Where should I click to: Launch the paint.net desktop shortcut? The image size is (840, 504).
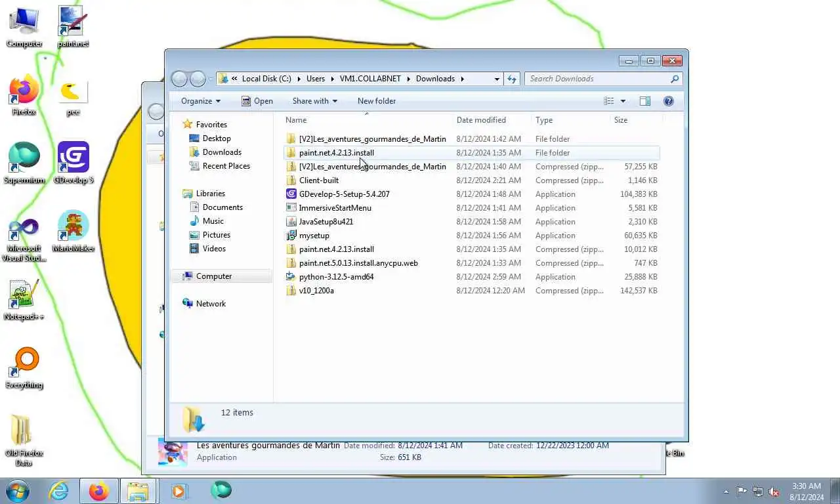(x=73, y=26)
